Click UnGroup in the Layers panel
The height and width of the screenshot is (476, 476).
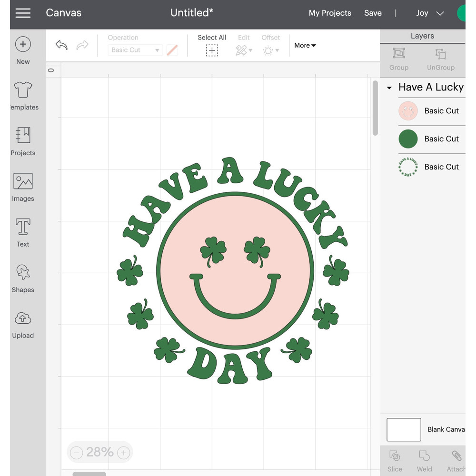coord(440,59)
